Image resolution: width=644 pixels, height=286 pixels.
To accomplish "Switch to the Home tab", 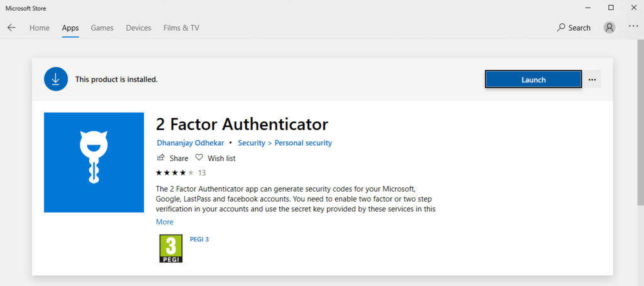I will point(40,28).
